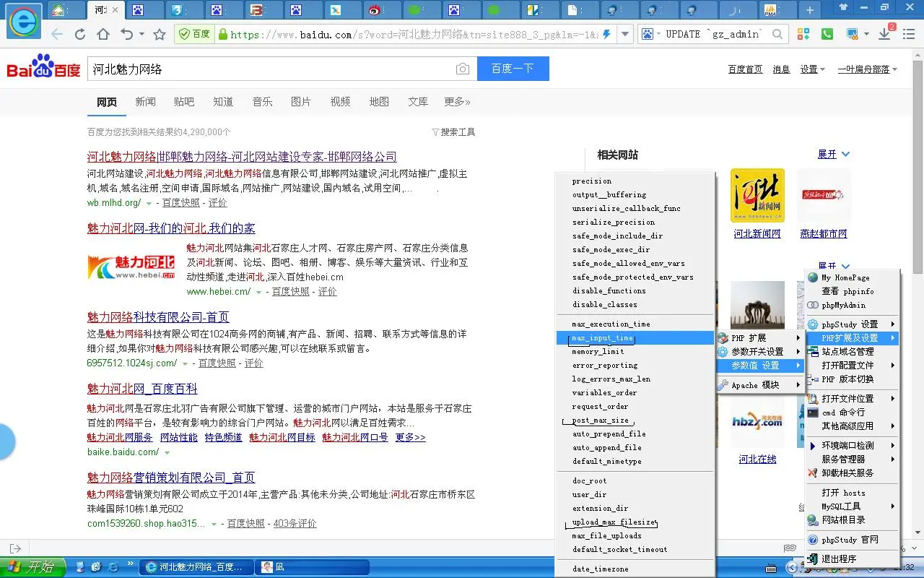Bookmark page with the star icon

point(160,35)
